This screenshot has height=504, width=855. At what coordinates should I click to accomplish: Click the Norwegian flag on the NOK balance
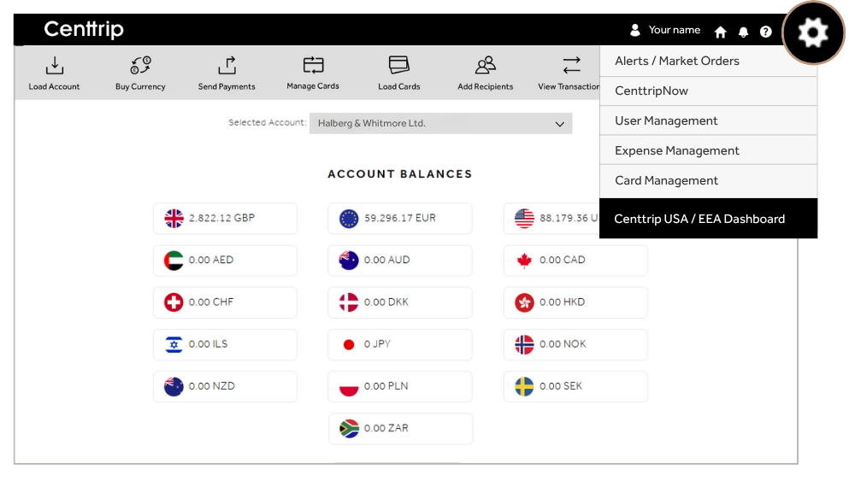tap(524, 344)
